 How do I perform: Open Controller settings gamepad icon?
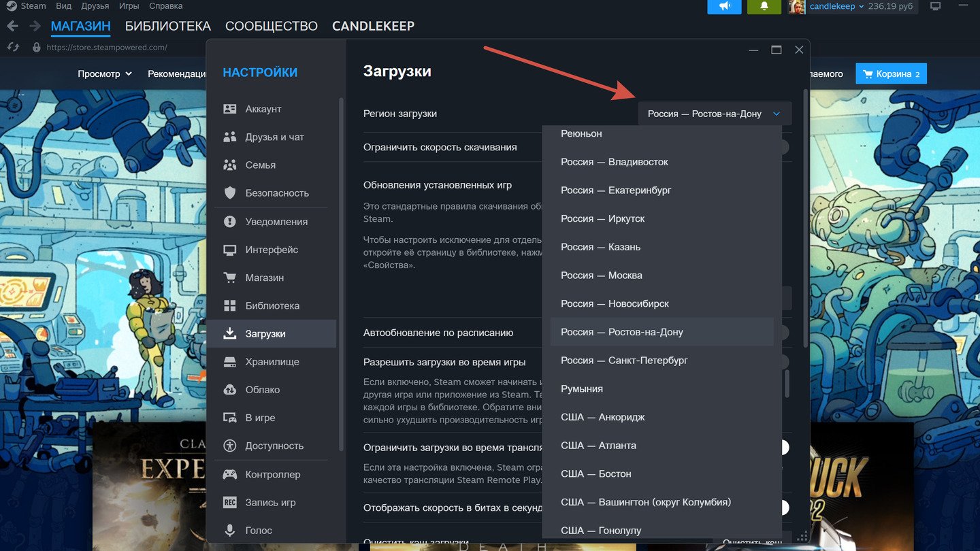230,474
